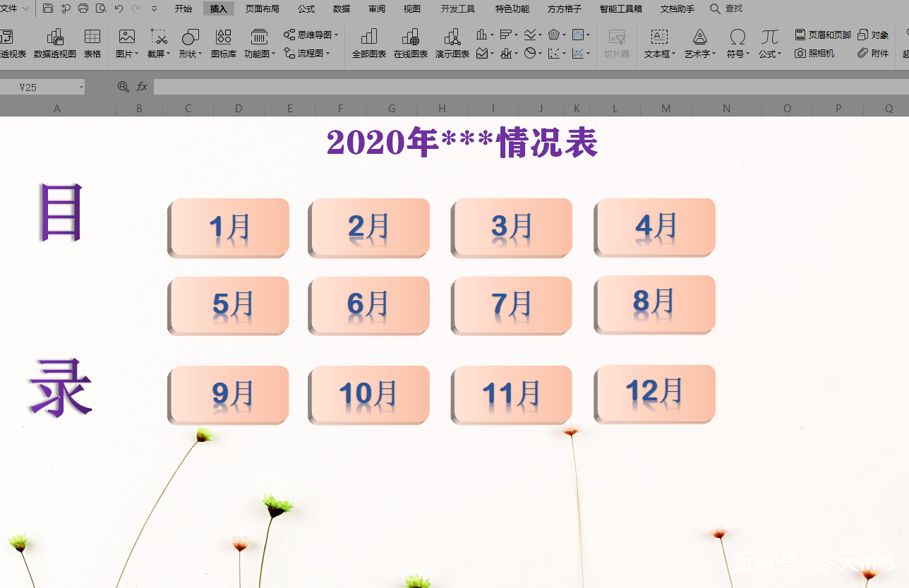
Task: Open the quick access toolbar customize arrow
Action: click(154, 8)
